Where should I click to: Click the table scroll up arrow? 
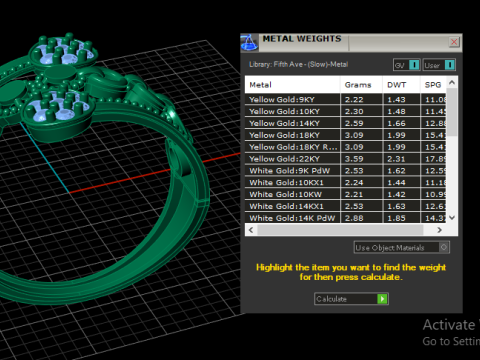tap(452, 82)
